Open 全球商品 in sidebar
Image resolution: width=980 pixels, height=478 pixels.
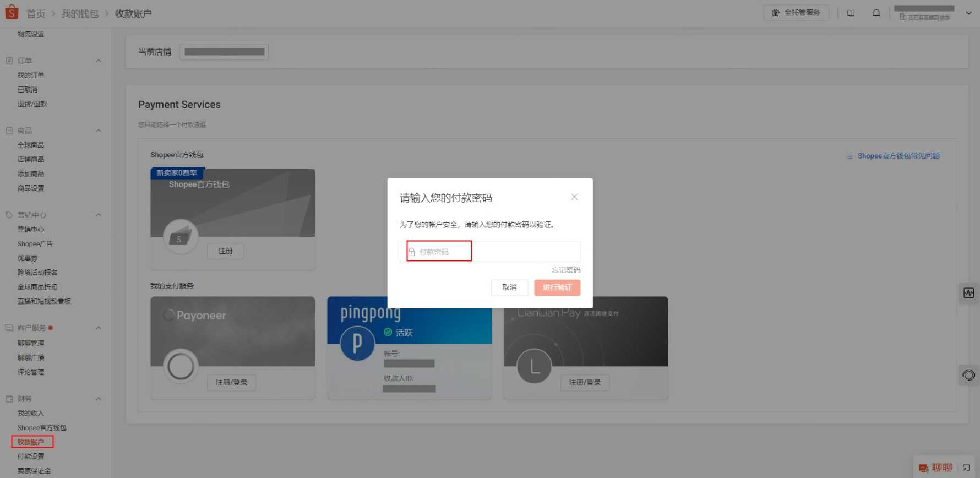click(31, 145)
